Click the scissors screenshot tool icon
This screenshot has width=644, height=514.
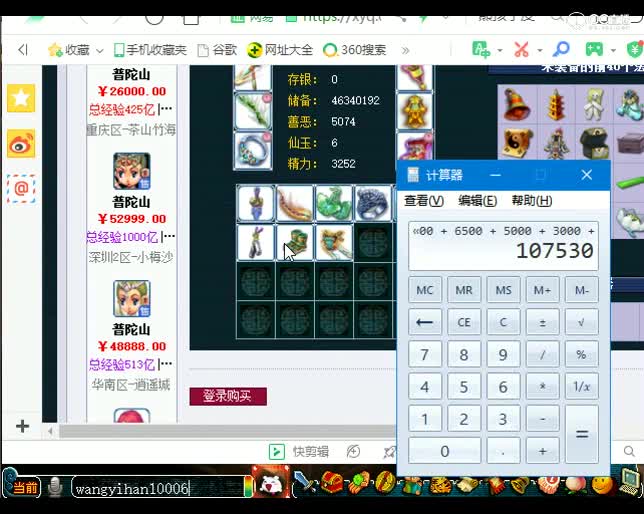click(x=522, y=50)
